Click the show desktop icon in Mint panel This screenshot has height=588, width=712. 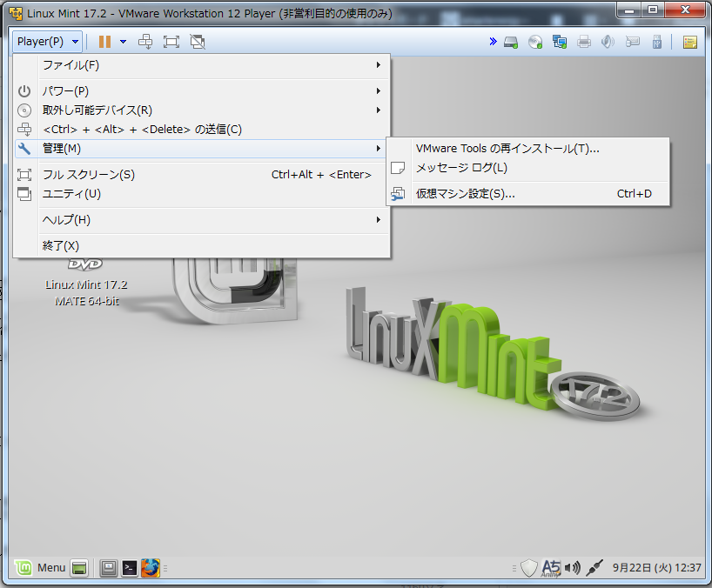79,568
